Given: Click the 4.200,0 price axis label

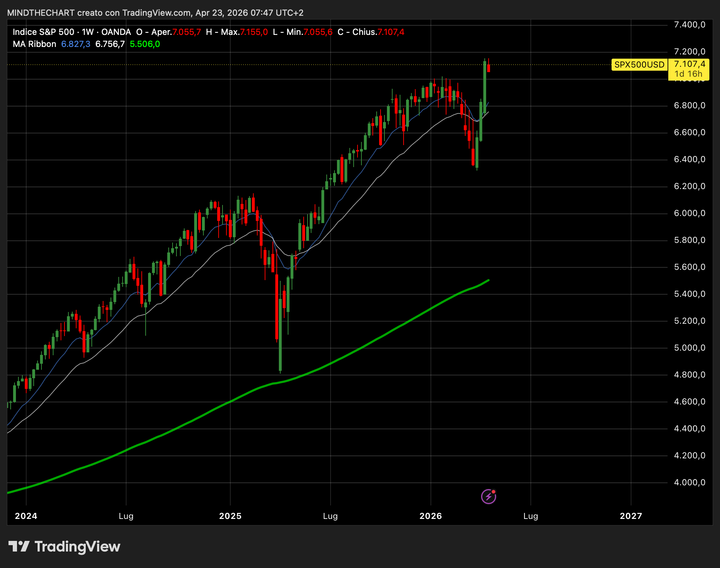Looking at the screenshot, I should [690, 456].
